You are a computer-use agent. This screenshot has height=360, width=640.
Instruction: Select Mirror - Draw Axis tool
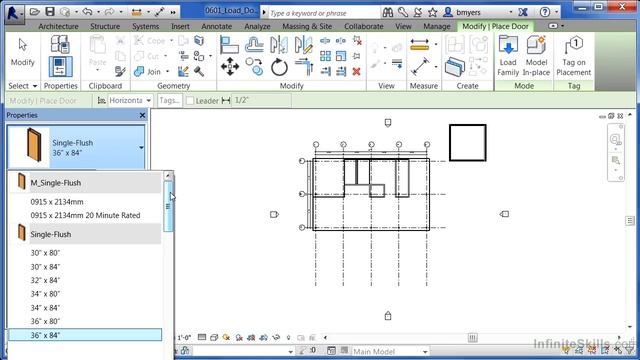304,45
